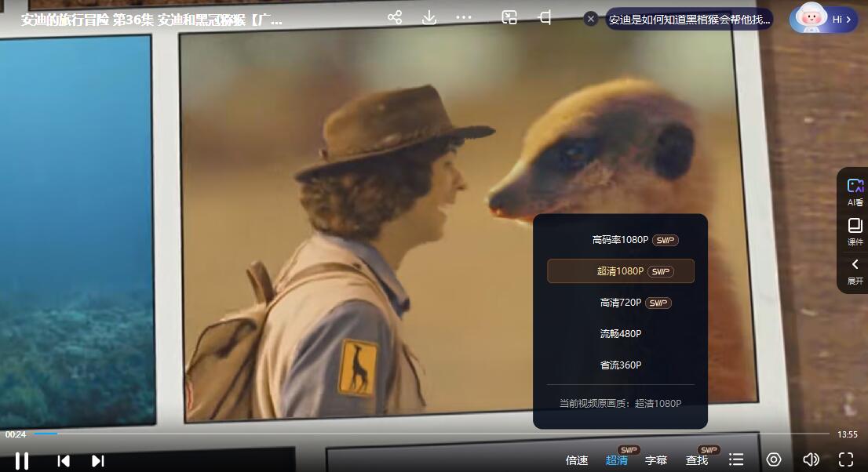The image size is (868, 472).
Task: Open the three-dots more options menu
Action: [463, 18]
